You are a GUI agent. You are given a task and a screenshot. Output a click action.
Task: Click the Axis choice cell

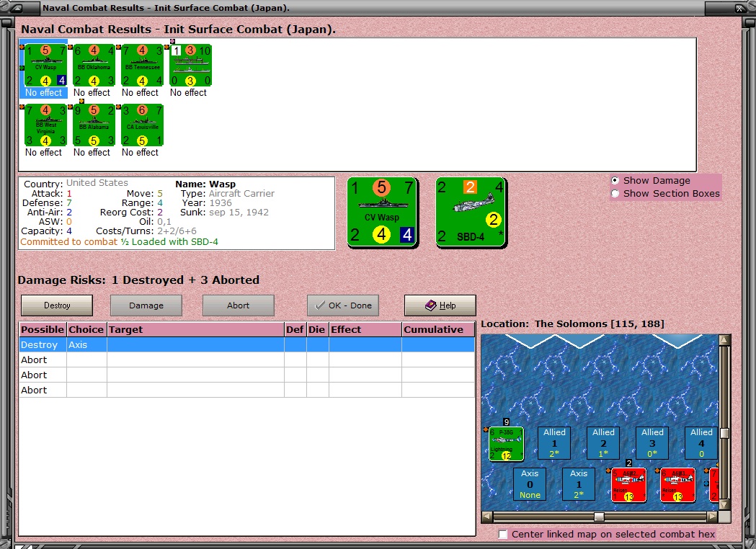(86, 344)
